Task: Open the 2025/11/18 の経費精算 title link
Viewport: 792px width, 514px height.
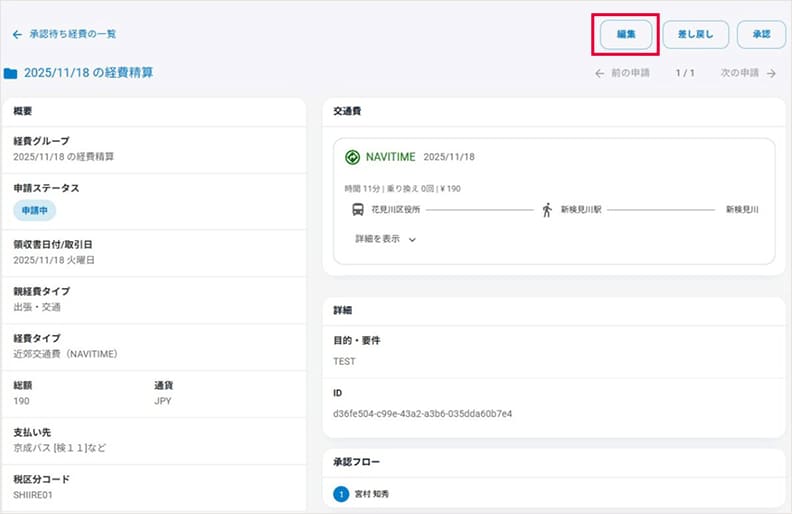Action: (x=88, y=73)
